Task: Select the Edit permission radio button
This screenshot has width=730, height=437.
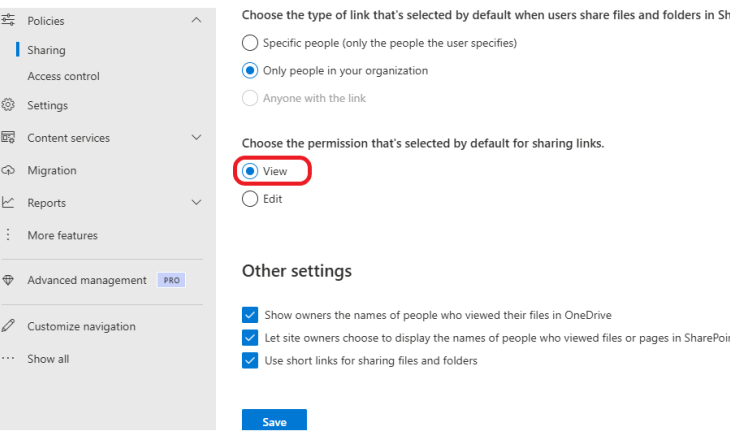Action: pyautogui.click(x=250, y=199)
